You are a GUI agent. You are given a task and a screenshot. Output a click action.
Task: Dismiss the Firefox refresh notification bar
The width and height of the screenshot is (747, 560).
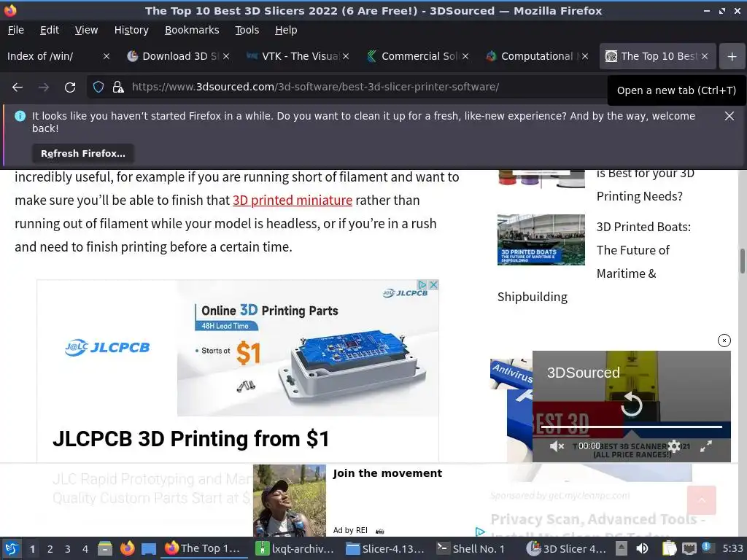pos(729,116)
